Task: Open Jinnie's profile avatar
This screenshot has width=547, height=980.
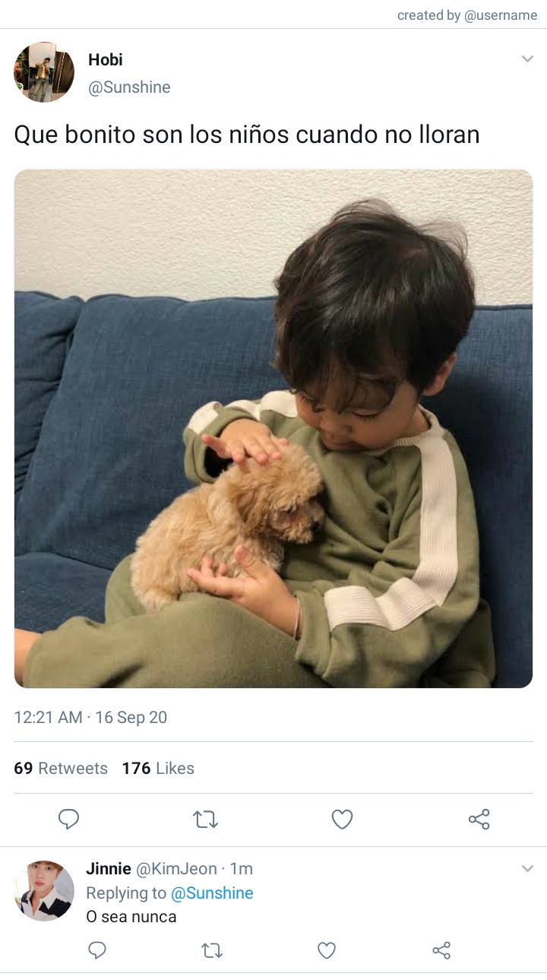Action: pos(44,891)
